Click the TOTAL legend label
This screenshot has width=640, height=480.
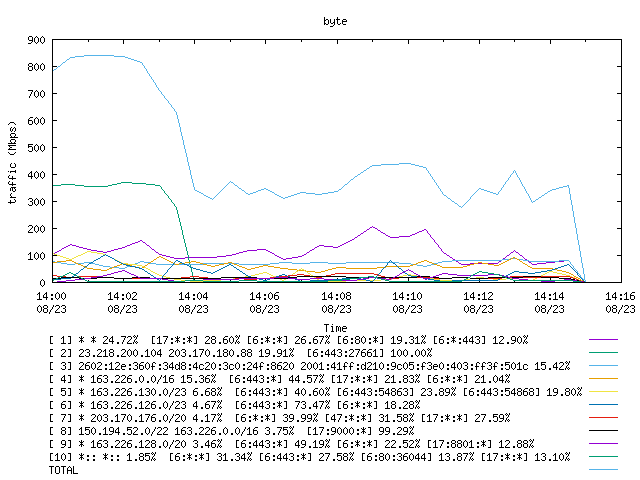(x=63, y=471)
